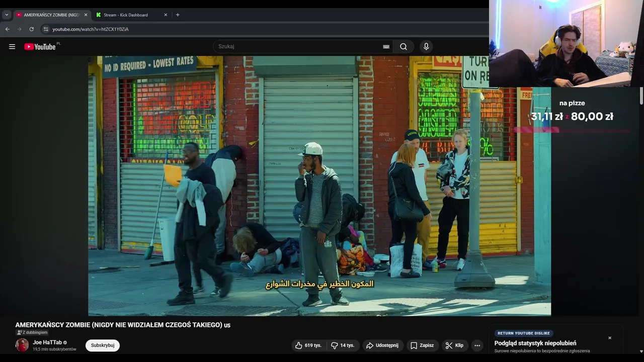Image resolution: width=644 pixels, height=362 pixels.
Task: Click the Udostępnij share button
Action: [x=382, y=345]
